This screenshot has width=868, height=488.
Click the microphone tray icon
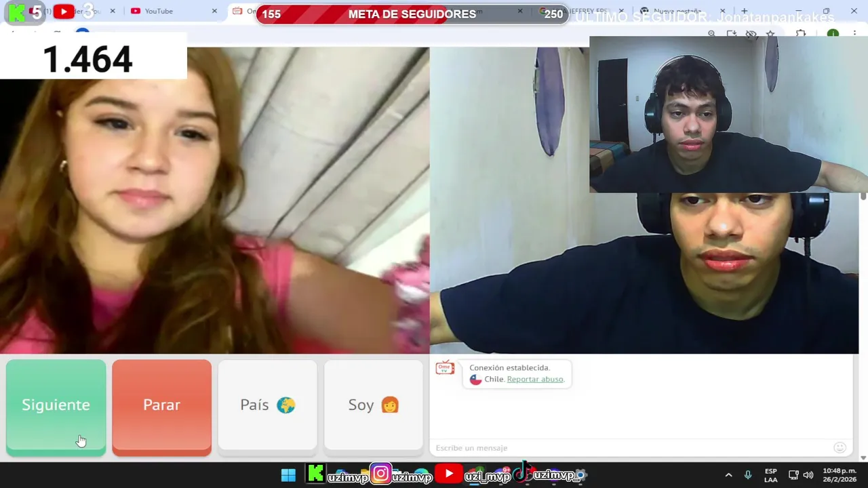pyautogui.click(x=748, y=475)
